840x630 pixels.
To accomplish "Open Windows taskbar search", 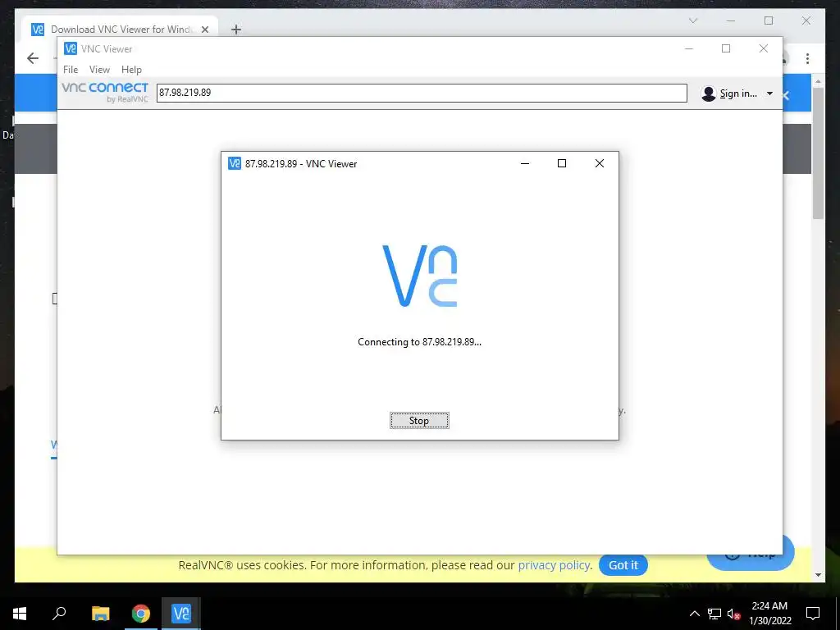I will 59,614.
